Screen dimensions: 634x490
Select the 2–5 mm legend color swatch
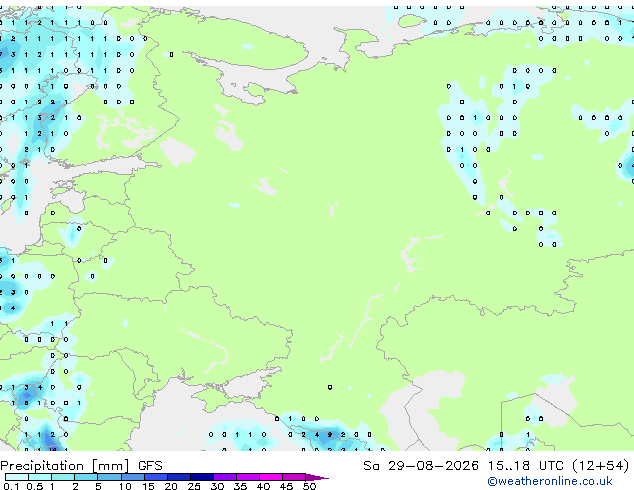[86, 477]
